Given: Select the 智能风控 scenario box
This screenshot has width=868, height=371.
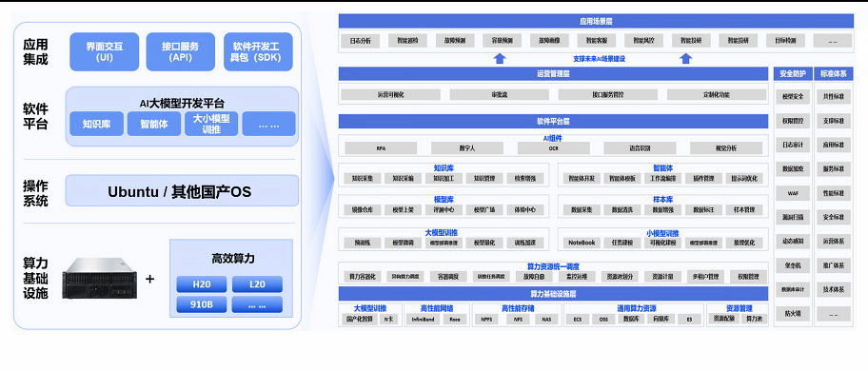Looking at the screenshot, I should coord(643,40).
